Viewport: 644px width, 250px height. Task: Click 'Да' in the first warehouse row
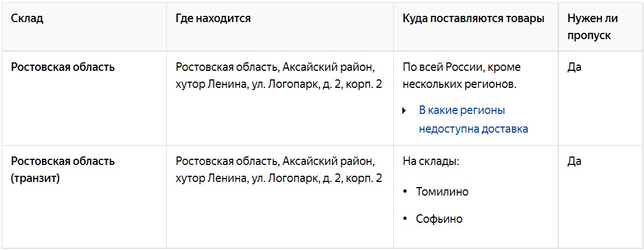pyautogui.click(x=574, y=67)
